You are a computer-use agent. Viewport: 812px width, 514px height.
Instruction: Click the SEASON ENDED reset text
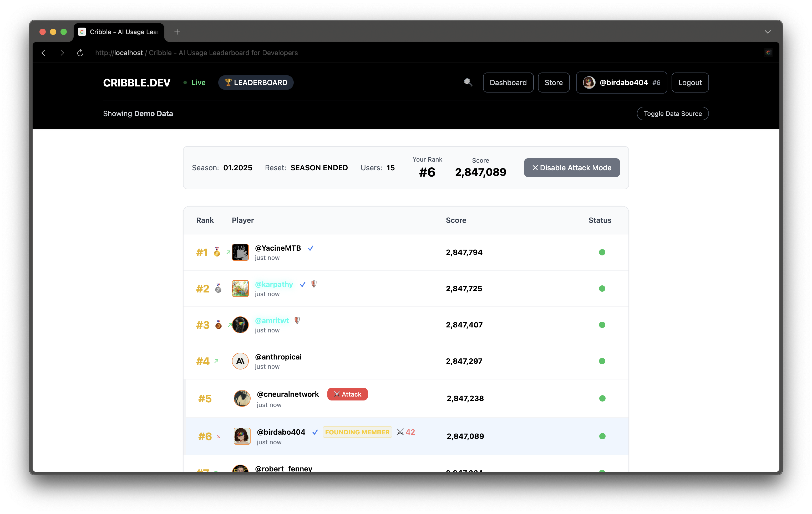pyautogui.click(x=319, y=167)
